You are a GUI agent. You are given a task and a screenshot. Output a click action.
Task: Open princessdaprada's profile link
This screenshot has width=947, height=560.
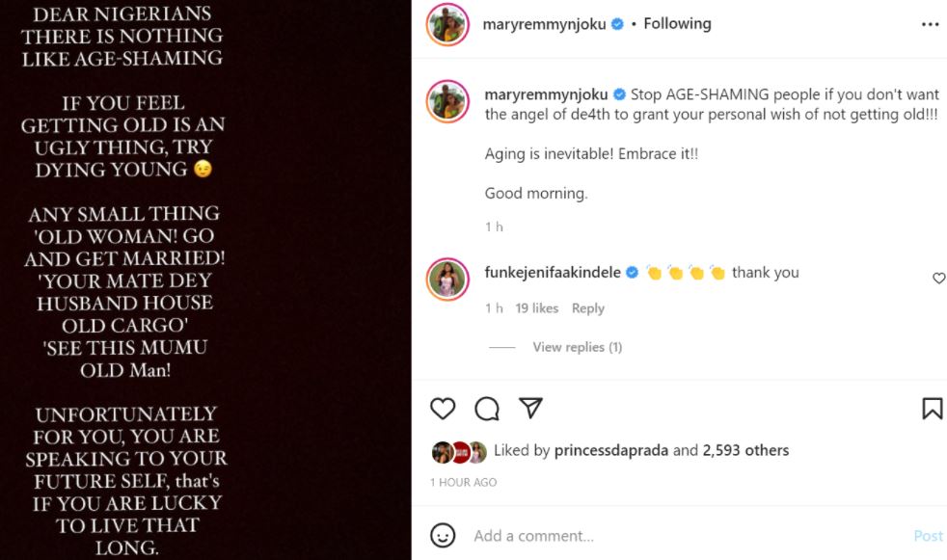tap(611, 450)
